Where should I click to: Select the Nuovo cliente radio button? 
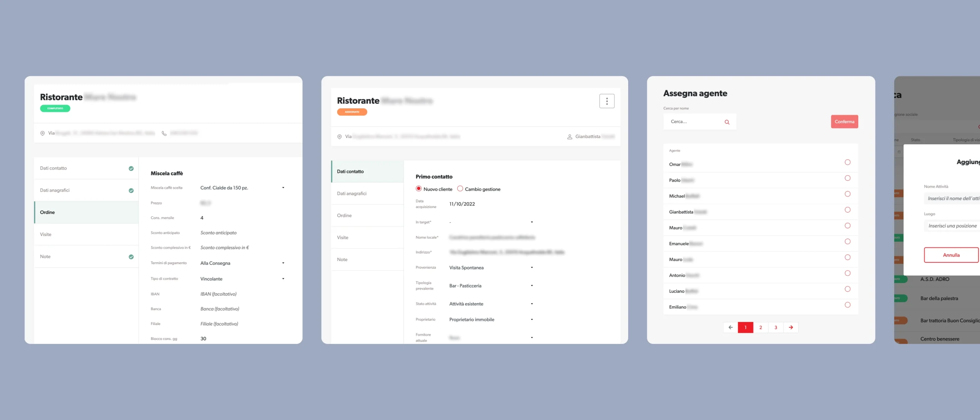tap(418, 189)
